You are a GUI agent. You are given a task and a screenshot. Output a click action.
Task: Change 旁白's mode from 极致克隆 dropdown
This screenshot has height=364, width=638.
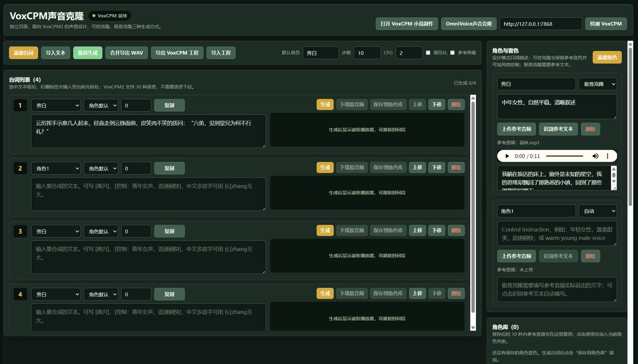pyautogui.click(x=597, y=84)
